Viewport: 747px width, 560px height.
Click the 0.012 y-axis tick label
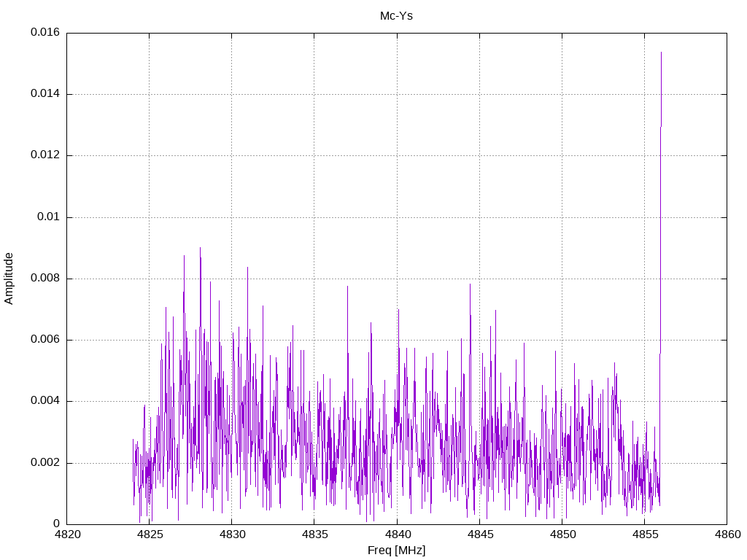[x=45, y=155]
